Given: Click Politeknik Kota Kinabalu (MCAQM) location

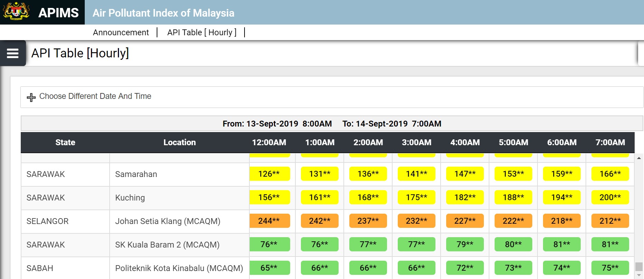Looking at the screenshot, I should tap(179, 268).
